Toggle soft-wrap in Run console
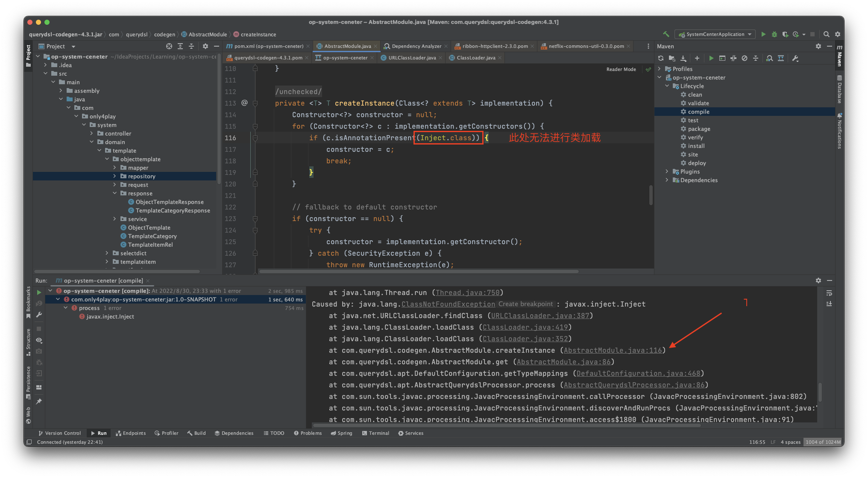This screenshot has height=478, width=868. click(829, 293)
